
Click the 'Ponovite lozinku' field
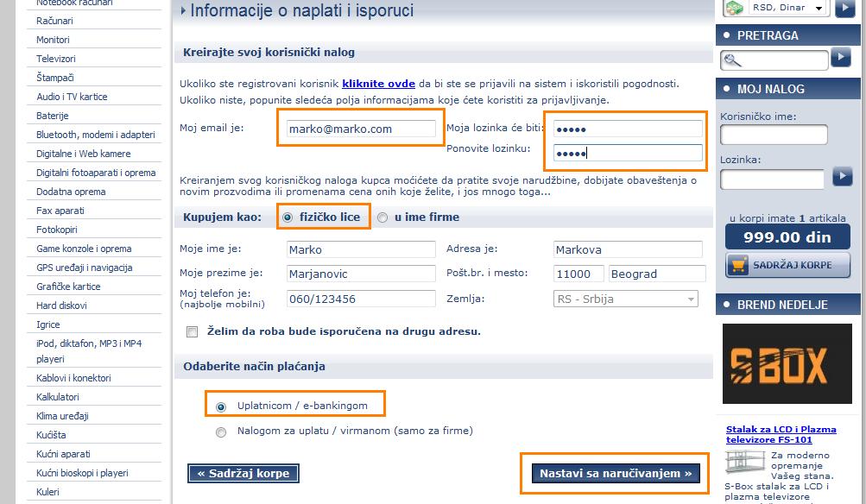pos(628,153)
